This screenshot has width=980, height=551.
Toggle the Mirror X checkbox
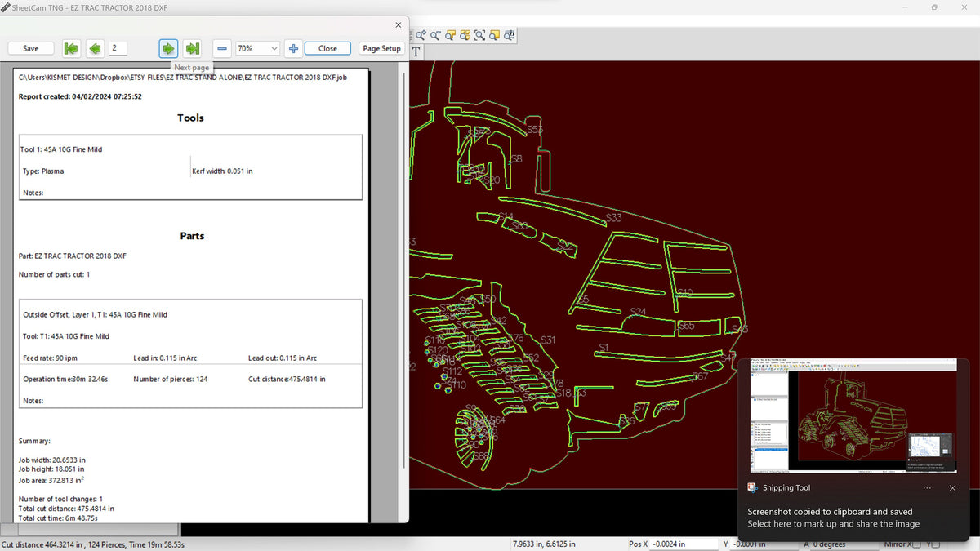[917, 544]
